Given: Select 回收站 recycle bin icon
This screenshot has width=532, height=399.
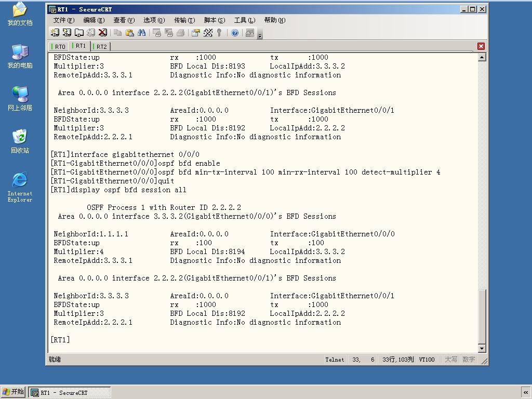Looking at the screenshot, I should pyautogui.click(x=20, y=141).
